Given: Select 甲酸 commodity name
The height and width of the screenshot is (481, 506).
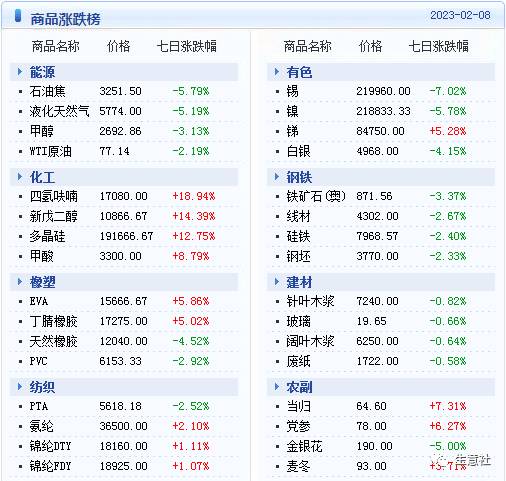Looking at the screenshot, I should [x=41, y=256].
